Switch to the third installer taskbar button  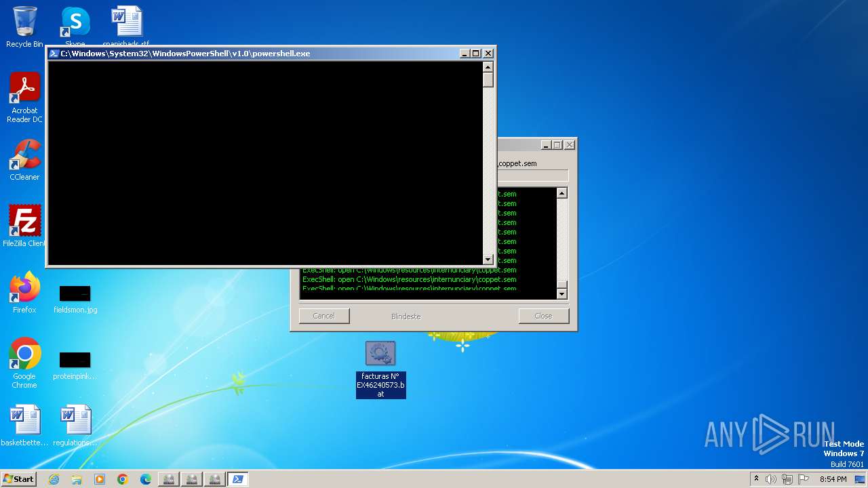click(214, 479)
